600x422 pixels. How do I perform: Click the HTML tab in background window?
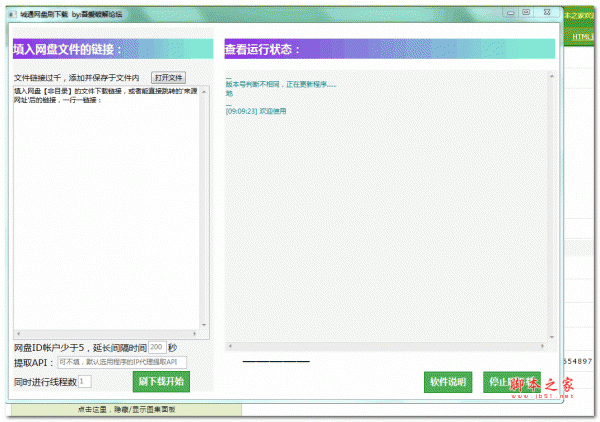click(582, 37)
